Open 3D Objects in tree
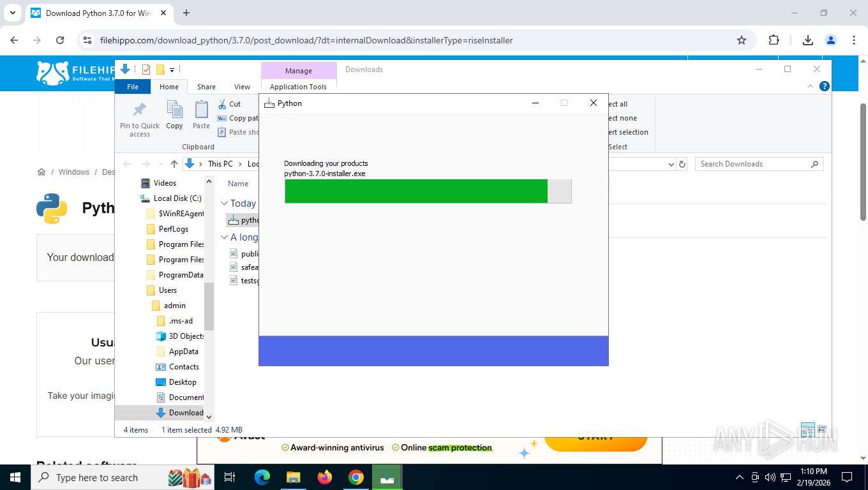868x490 pixels. point(186,336)
